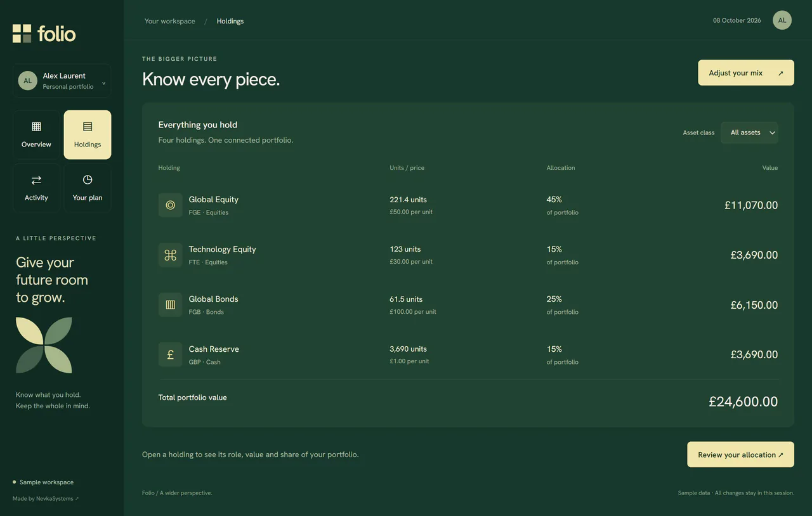Click the arrow icon on Adjust your mix

(x=780, y=74)
